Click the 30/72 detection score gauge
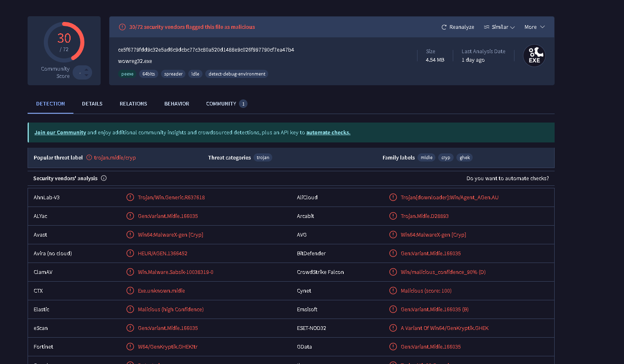Image resolution: width=624 pixels, height=364 pixels. pyautogui.click(x=64, y=42)
